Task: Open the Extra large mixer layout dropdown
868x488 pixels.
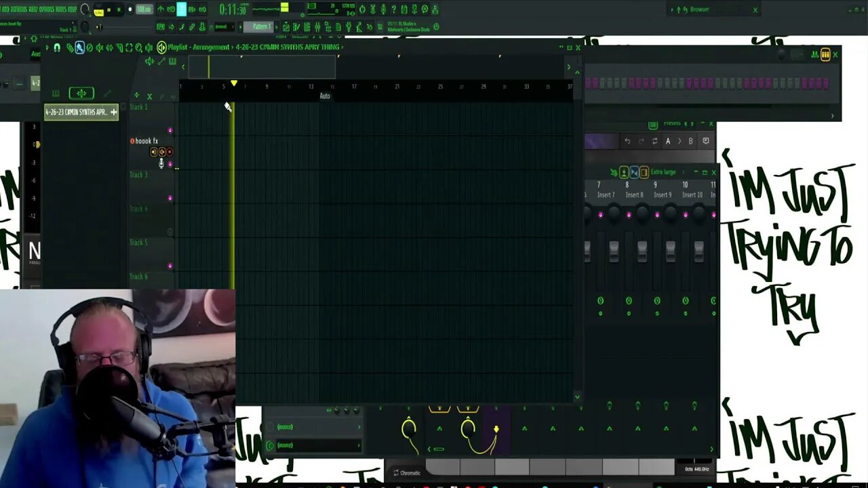Action: click(663, 172)
